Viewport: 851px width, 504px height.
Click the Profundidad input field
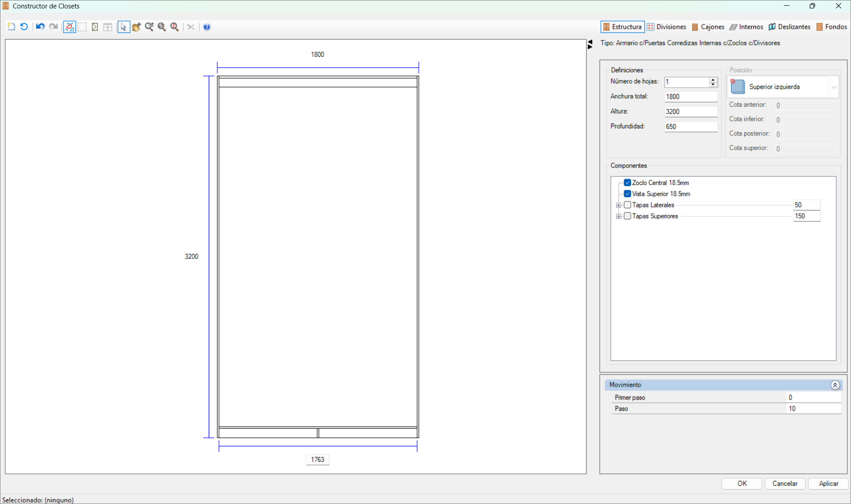[x=691, y=127]
